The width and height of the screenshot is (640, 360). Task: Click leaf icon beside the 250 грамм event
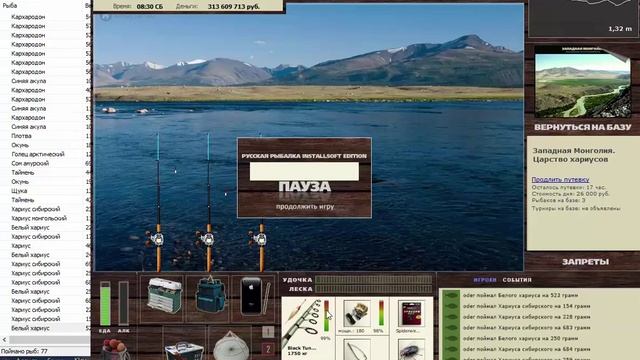click(x=451, y=338)
